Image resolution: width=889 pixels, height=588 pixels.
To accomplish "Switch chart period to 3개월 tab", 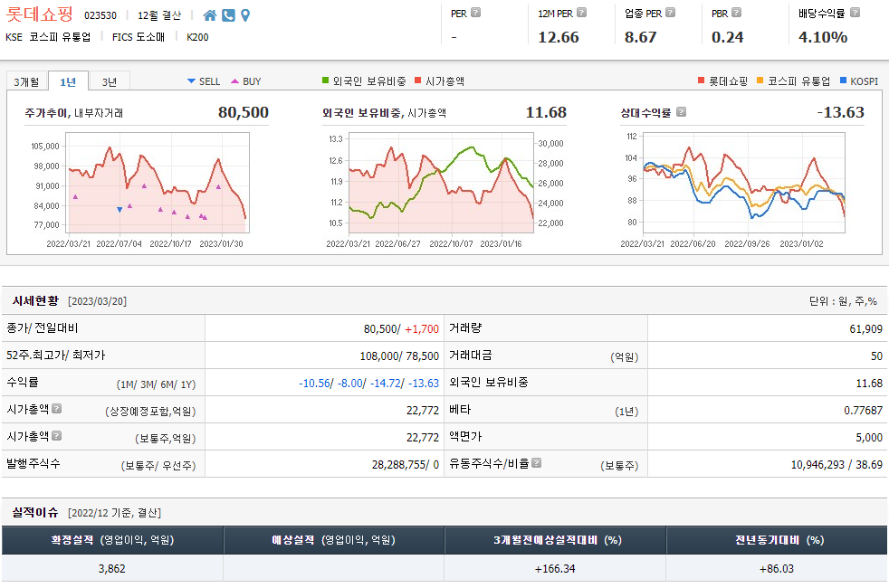I will [x=26, y=81].
